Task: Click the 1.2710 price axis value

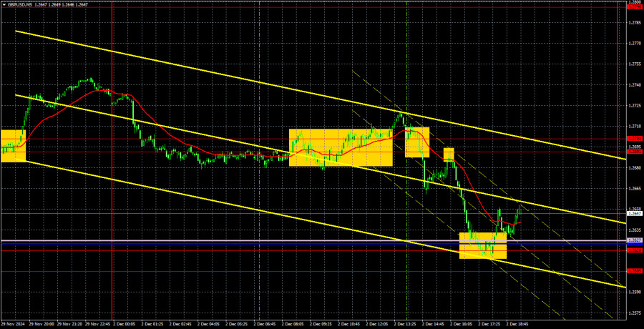Action: click(635, 127)
